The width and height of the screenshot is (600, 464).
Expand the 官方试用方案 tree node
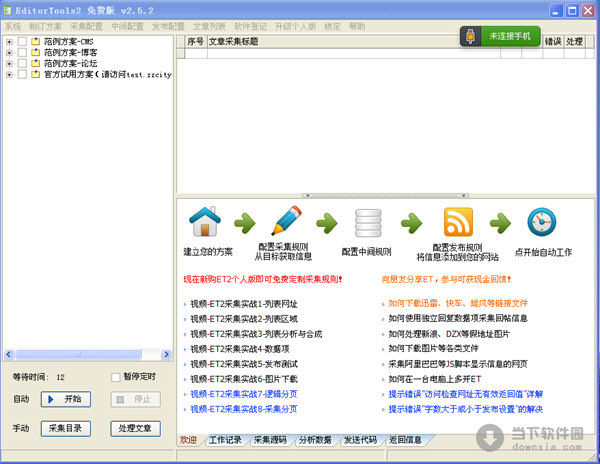9,74
